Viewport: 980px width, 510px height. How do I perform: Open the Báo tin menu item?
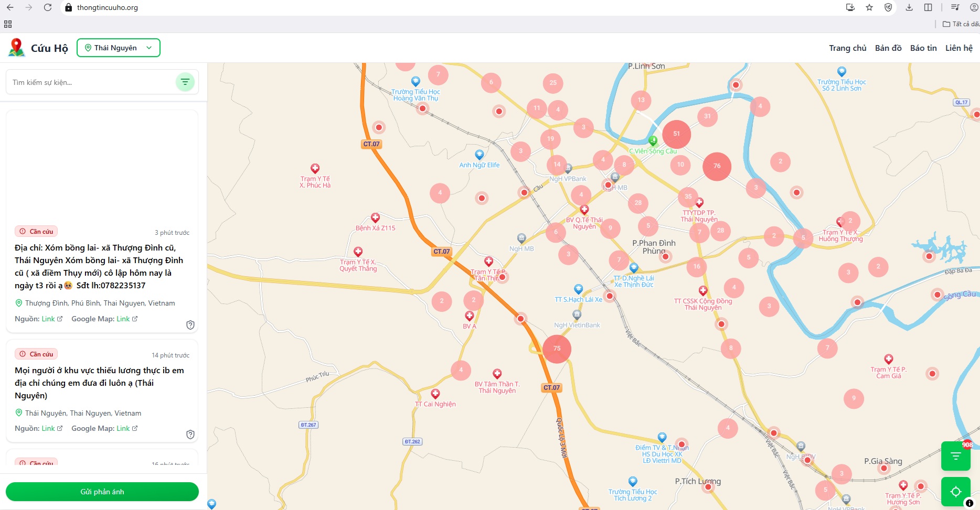coord(923,48)
